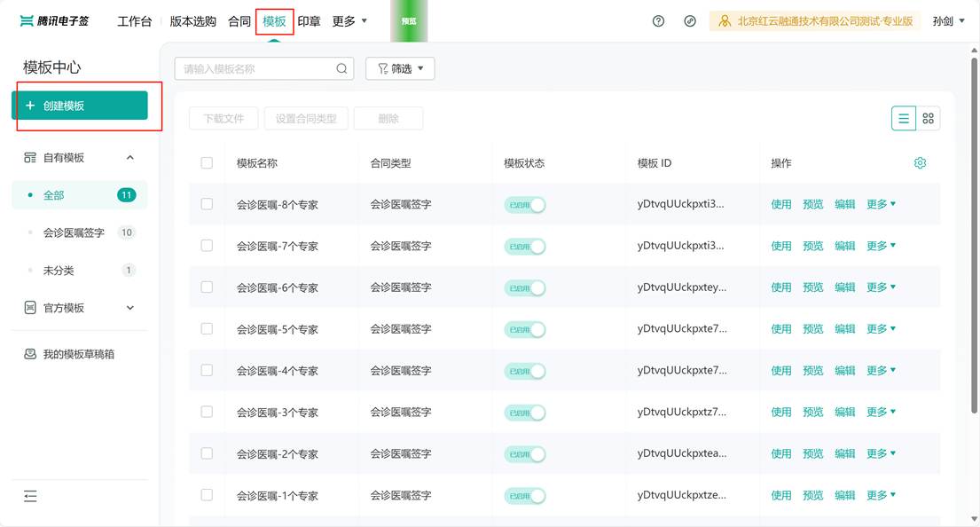Toggle status switch for 会诊医嘱-8个专家

pyautogui.click(x=524, y=205)
